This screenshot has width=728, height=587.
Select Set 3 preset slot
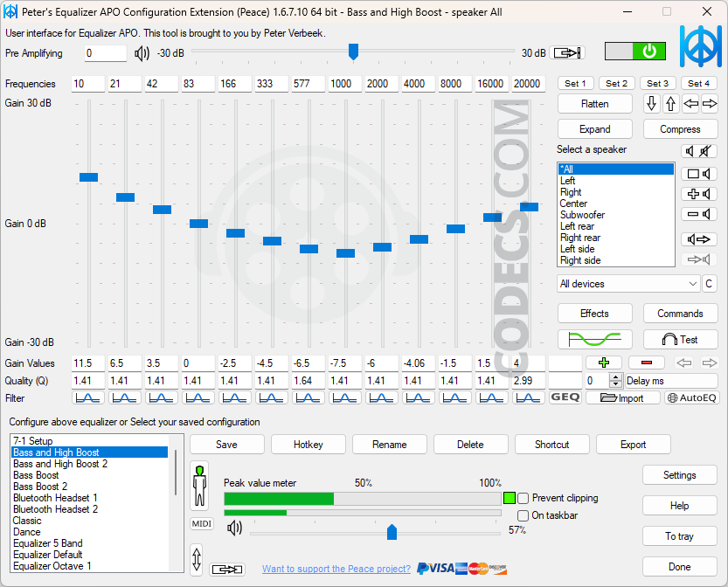(657, 84)
